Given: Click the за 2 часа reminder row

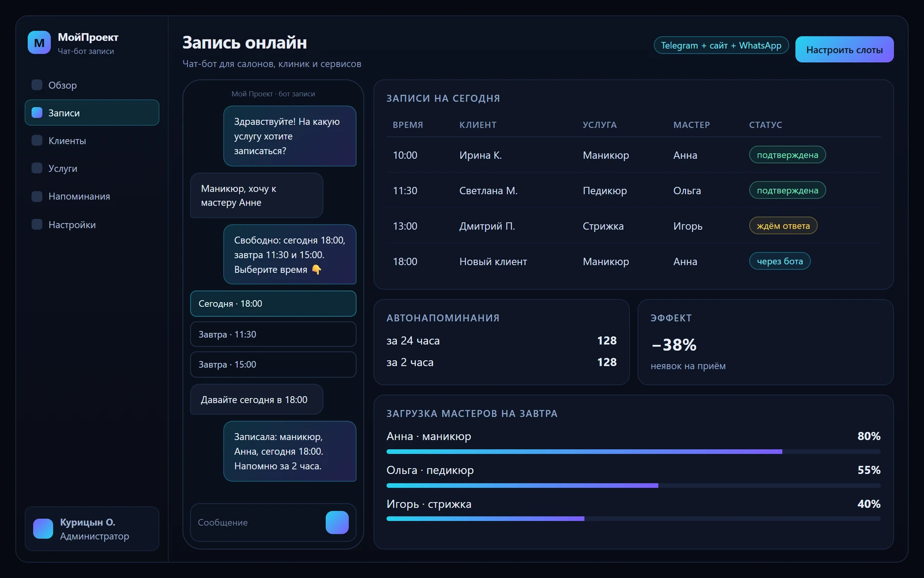Looking at the screenshot, I should click(502, 362).
